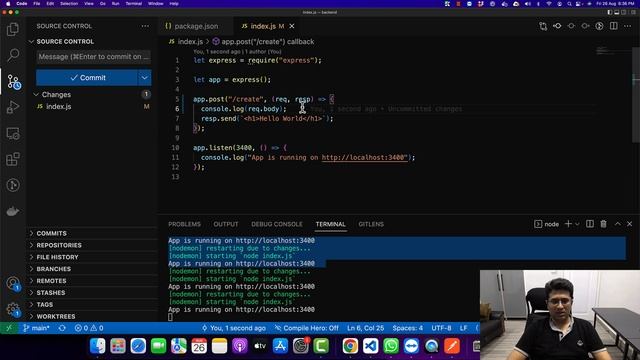640x360 pixels.
Task: Open the terminal launch profile dropdown
Action: [577, 224]
